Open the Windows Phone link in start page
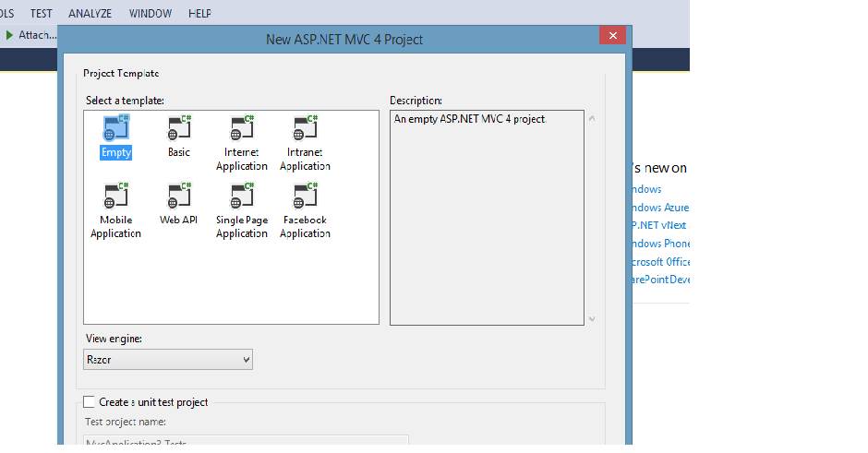 (661, 244)
